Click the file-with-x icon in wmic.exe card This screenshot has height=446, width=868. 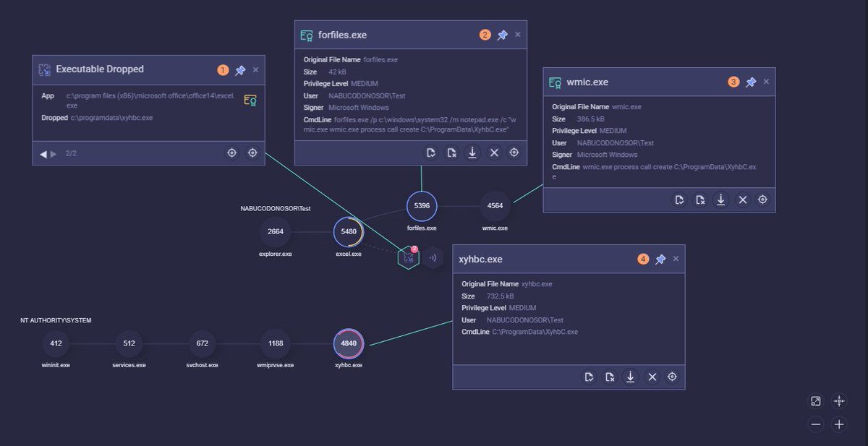(700, 200)
